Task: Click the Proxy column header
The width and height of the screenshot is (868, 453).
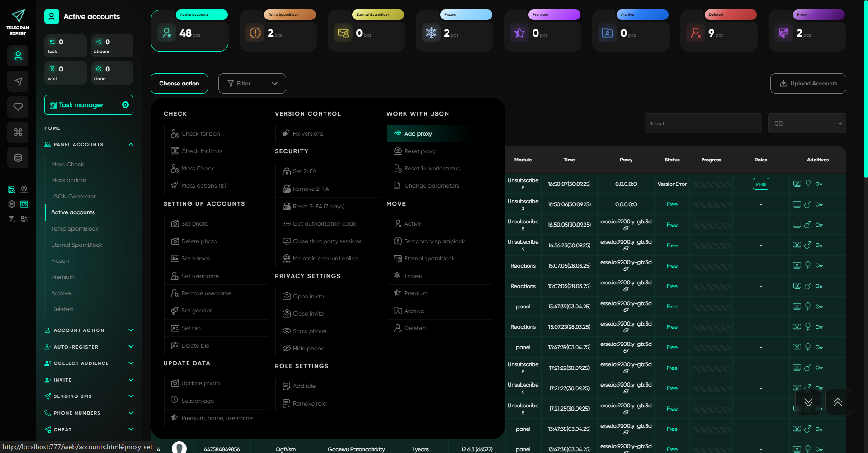Action: [x=626, y=160]
